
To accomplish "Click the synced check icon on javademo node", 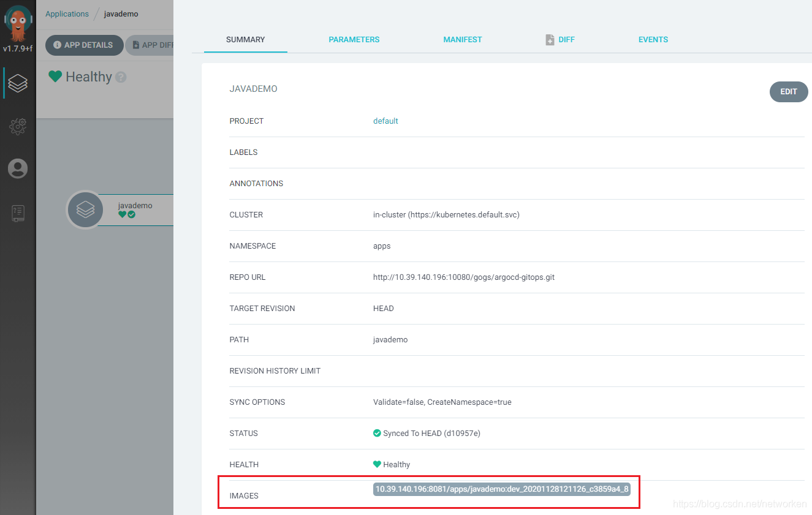I will tap(131, 214).
